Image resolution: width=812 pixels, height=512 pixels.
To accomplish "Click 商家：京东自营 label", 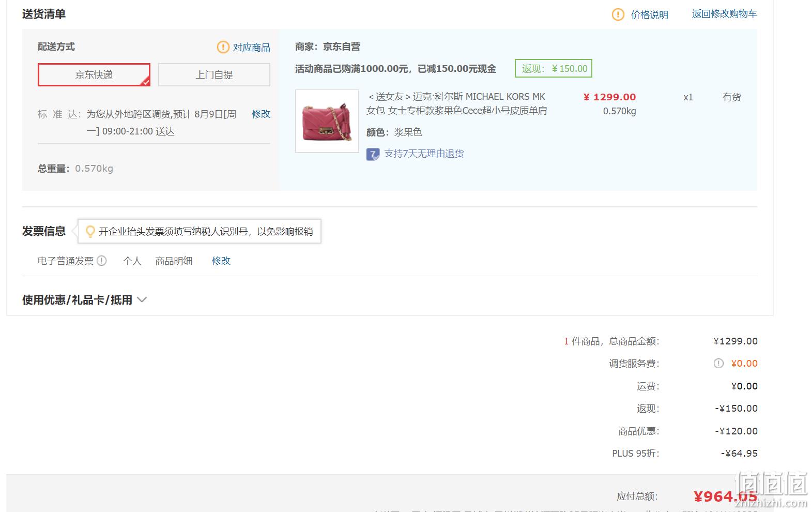I will (x=328, y=47).
